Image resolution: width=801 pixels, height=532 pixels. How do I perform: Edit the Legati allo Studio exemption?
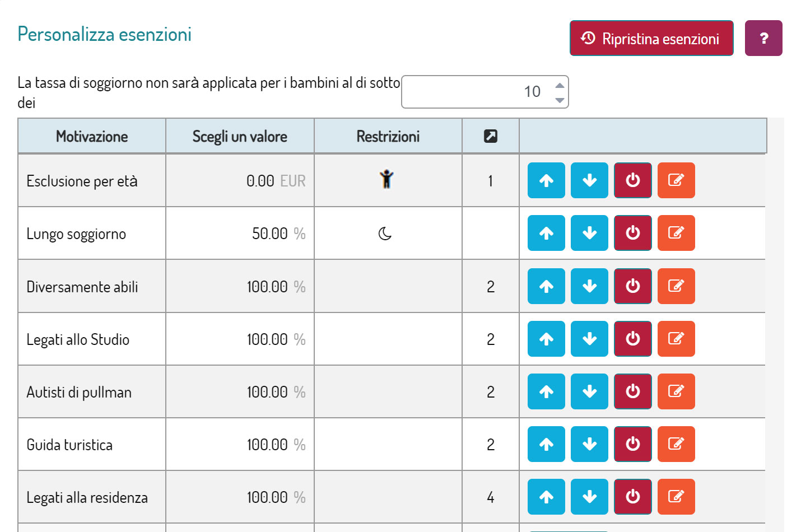676,339
